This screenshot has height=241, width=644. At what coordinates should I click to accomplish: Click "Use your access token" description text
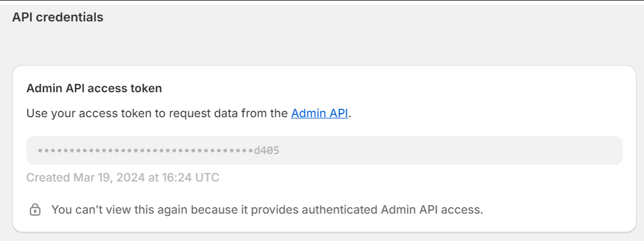pyautogui.click(x=189, y=113)
